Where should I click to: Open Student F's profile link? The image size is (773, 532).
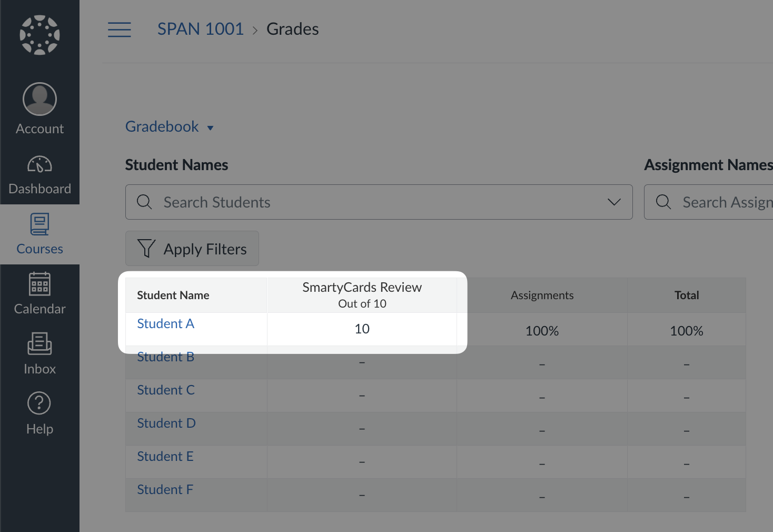pos(165,489)
